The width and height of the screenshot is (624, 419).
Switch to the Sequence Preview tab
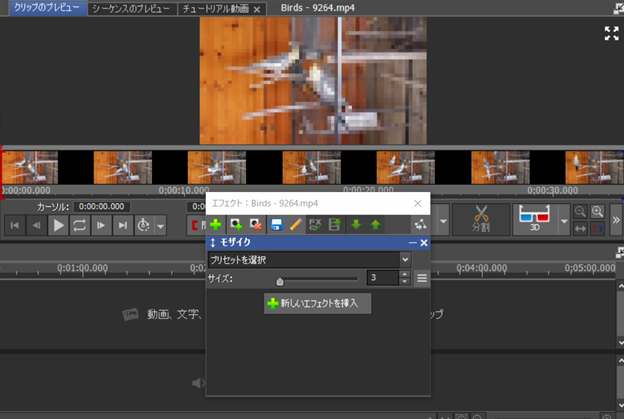(131, 9)
